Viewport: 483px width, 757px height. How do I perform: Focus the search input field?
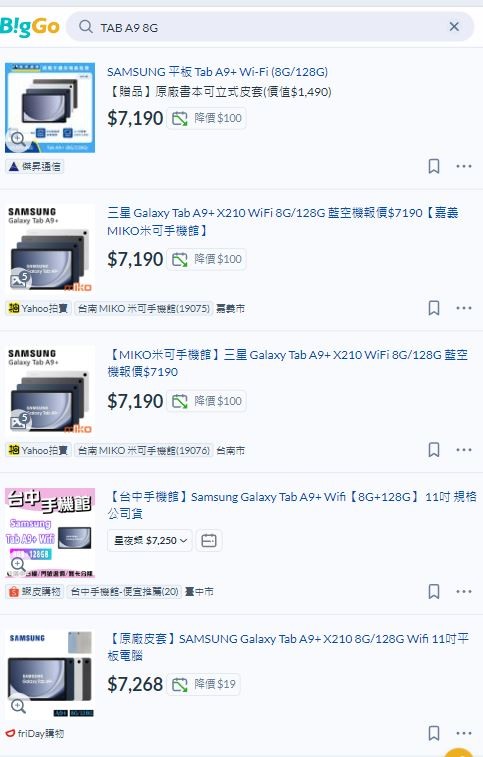(x=270, y=27)
